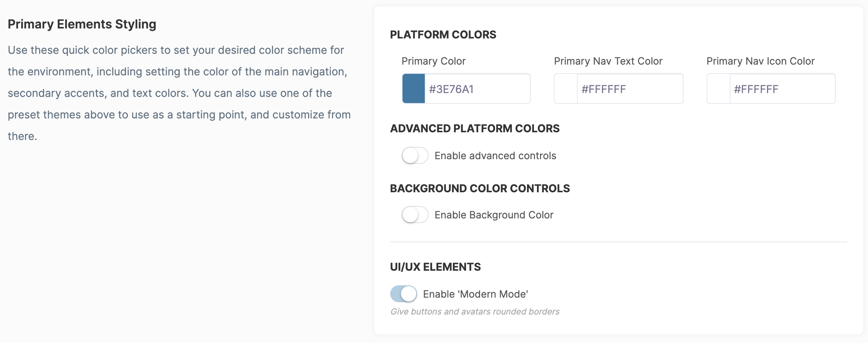Image resolution: width=868 pixels, height=343 pixels.
Task: Click the 'Enable Background Color' label
Action: pyautogui.click(x=494, y=215)
